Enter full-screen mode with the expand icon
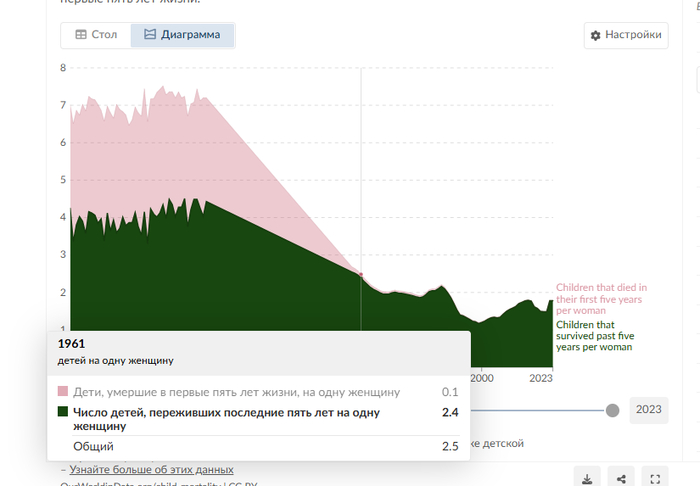This screenshot has width=700, height=486. [655, 478]
